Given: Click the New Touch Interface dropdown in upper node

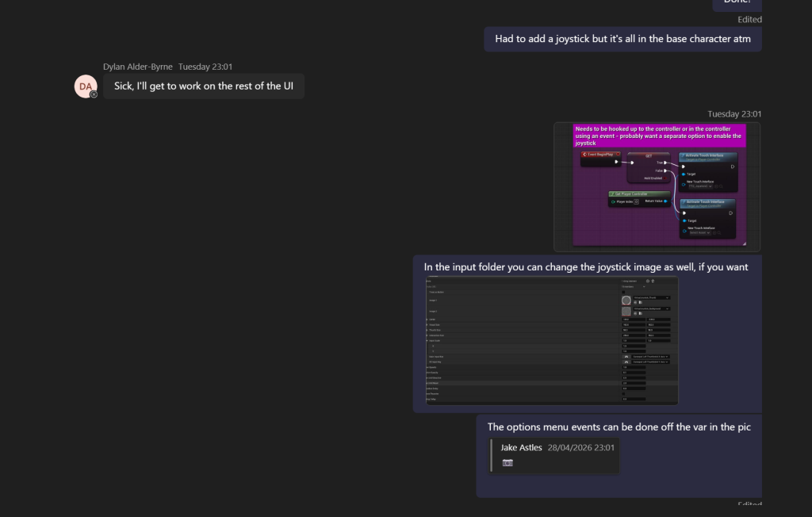Looking at the screenshot, I should point(701,186).
